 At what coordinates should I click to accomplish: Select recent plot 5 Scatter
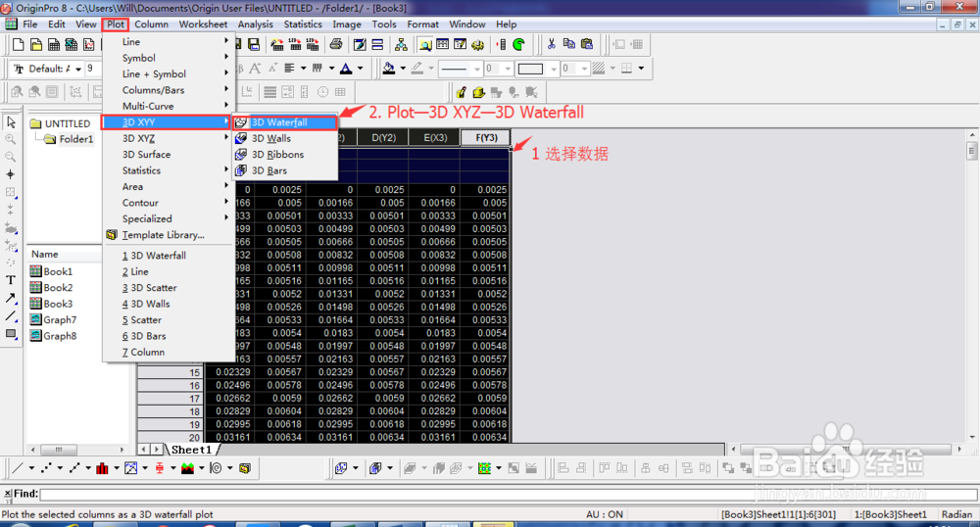(x=169, y=319)
